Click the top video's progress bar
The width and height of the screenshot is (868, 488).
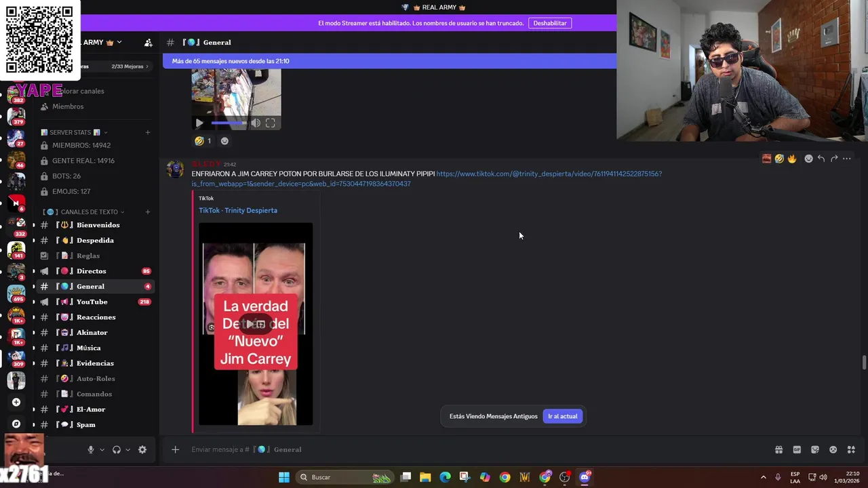(x=228, y=123)
